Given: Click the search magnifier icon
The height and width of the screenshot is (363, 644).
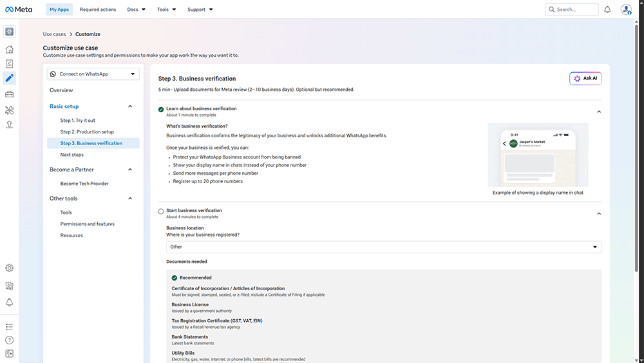Looking at the screenshot, I should pos(552,10).
